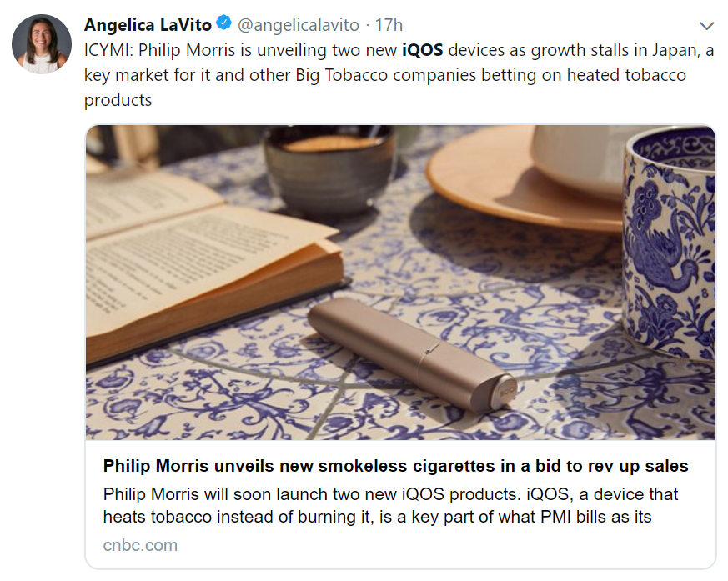This screenshot has height=581, width=728.
Task: Click the word products ending the tweet
Action: tap(118, 100)
